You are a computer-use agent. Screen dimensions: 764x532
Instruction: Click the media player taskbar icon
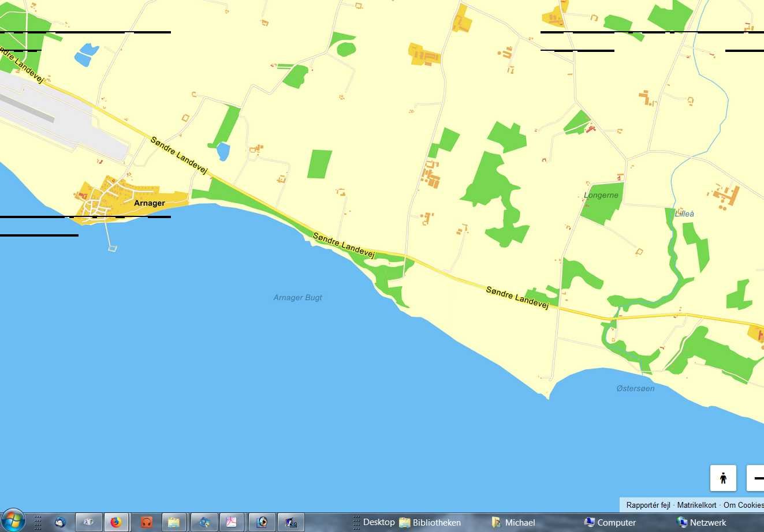[x=262, y=522]
